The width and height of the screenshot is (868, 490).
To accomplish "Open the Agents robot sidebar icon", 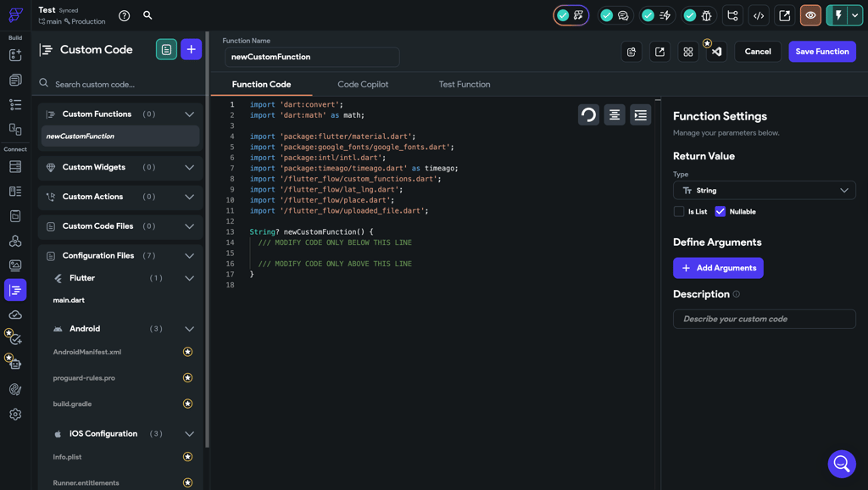I will [14, 363].
